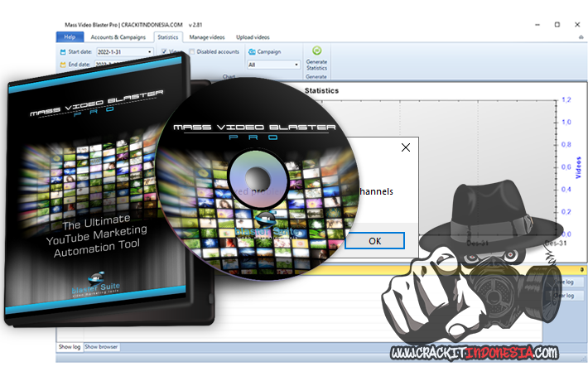Go to the Upload videos tab

click(x=253, y=37)
